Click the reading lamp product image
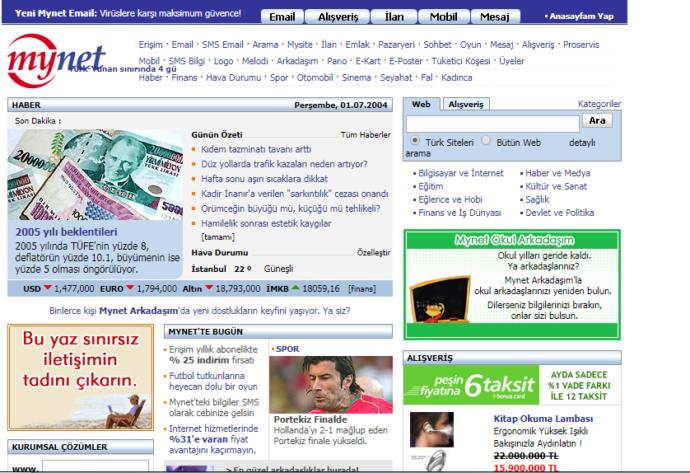Viewport: 690px width, 473px height. pos(432,429)
